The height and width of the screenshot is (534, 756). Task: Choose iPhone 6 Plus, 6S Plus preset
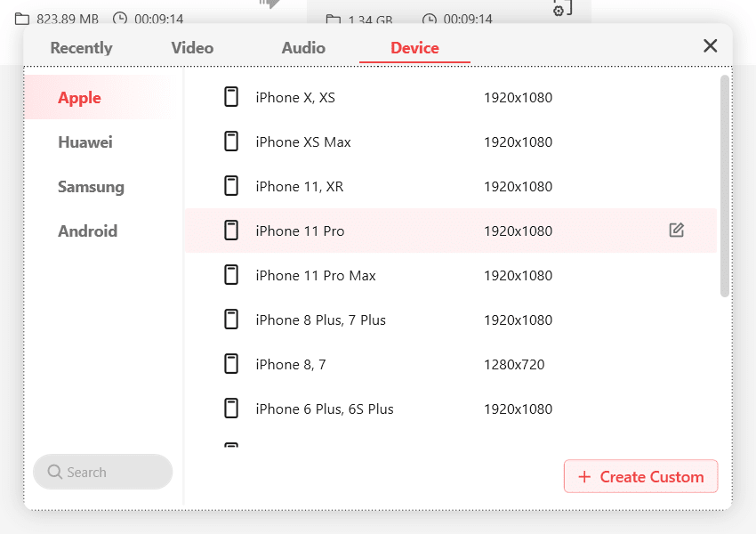451,409
